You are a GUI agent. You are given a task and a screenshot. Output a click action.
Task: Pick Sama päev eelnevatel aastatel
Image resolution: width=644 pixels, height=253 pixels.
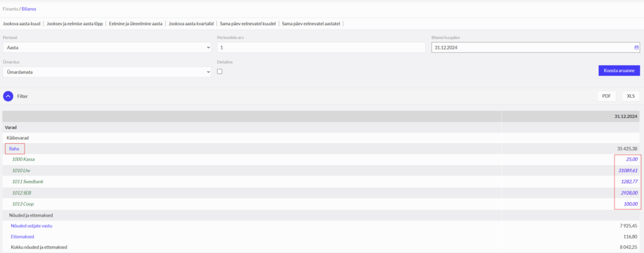311,24
